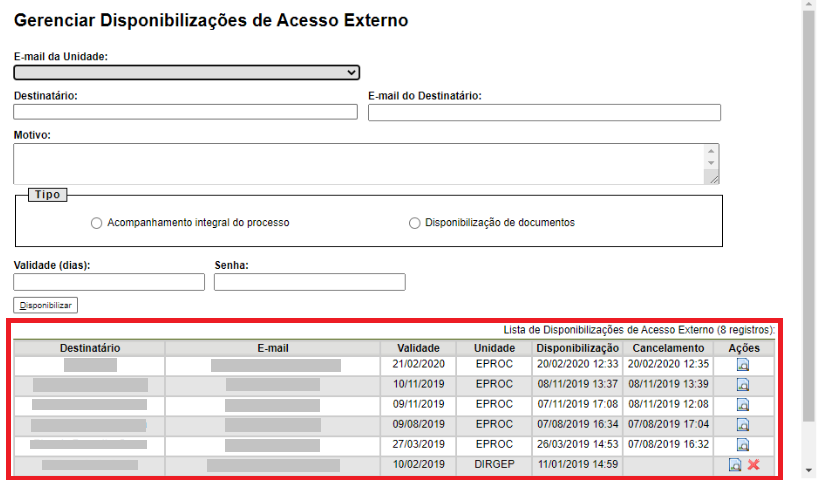
Task: Select Acompanhamento integral do processo option
Action: pyautogui.click(x=97, y=223)
